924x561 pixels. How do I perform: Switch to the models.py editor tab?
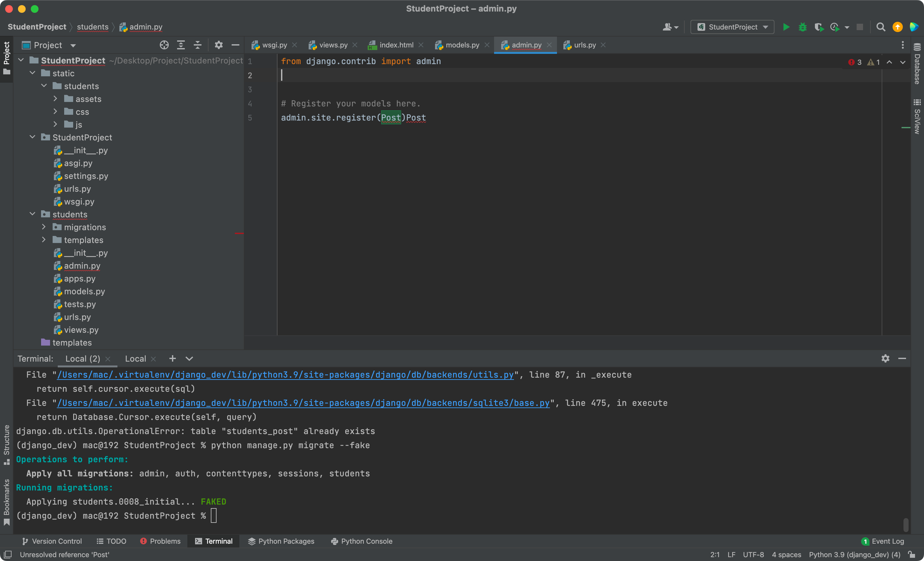tap(462, 45)
